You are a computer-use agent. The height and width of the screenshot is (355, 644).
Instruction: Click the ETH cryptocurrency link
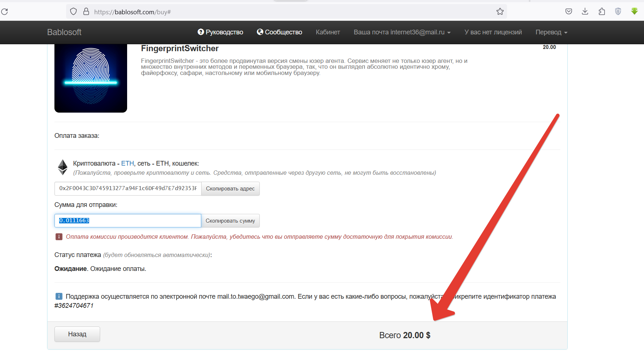tap(127, 163)
